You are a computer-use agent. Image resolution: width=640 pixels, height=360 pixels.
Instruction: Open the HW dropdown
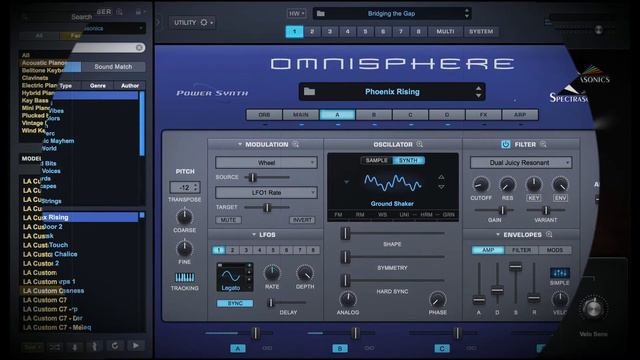click(x=296, y=13)
